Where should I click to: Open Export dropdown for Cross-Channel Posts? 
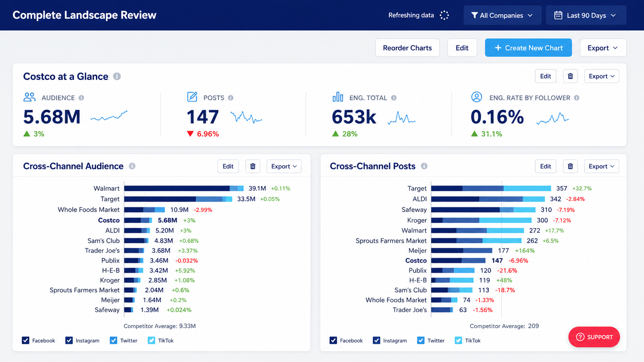601,166
